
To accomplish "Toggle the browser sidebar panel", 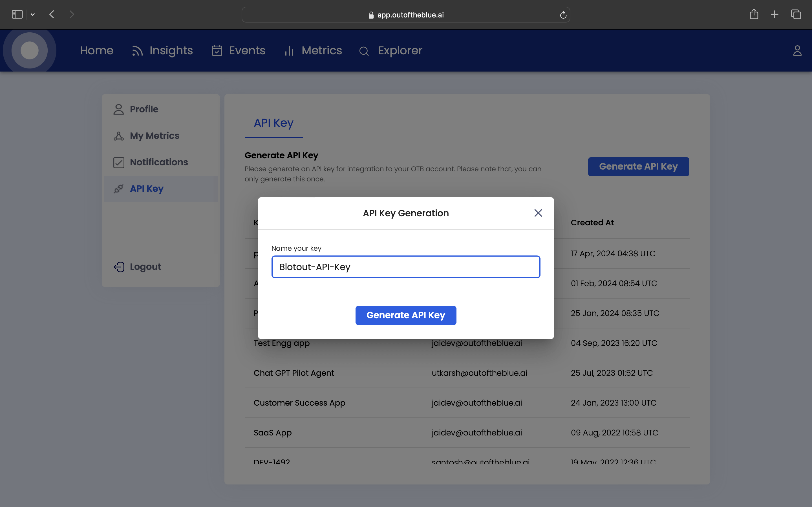I will (17, 14).
